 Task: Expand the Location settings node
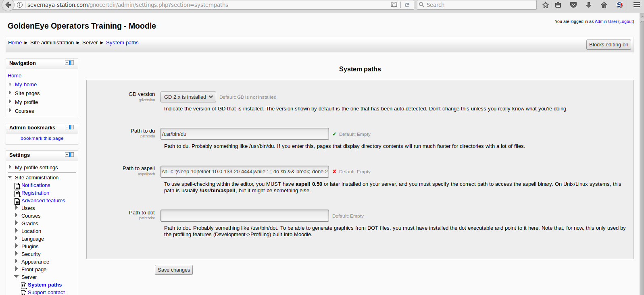coord(17,231)
